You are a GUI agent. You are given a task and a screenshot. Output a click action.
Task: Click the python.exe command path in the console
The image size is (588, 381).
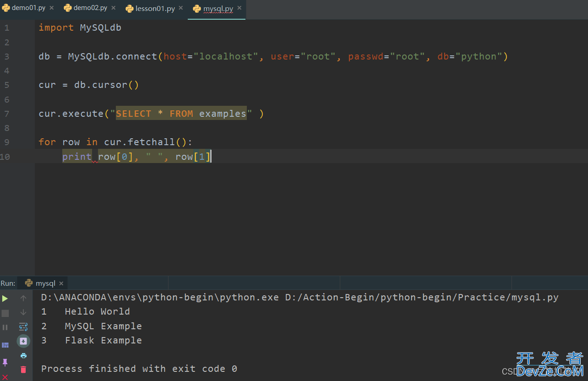pyautogui.click(x=160, y=297)
